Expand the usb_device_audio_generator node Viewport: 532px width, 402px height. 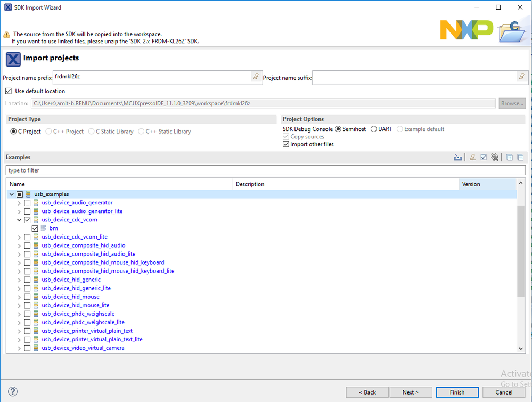19,202
